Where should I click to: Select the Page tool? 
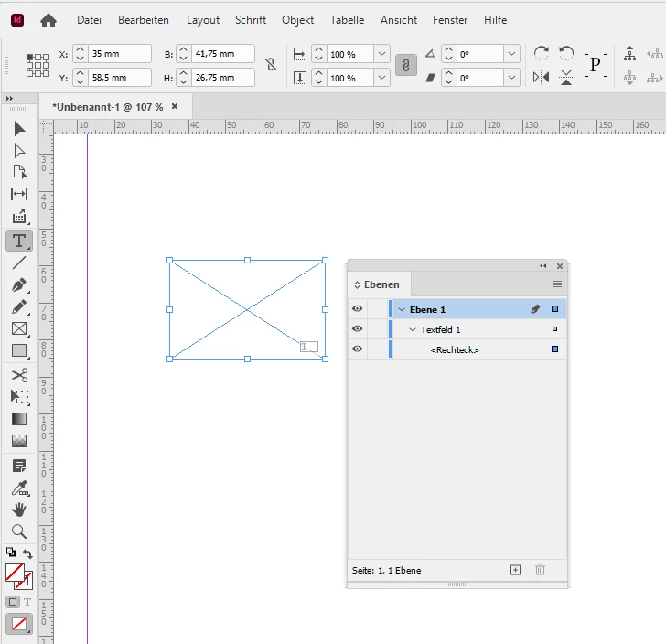tap(19, 172)
